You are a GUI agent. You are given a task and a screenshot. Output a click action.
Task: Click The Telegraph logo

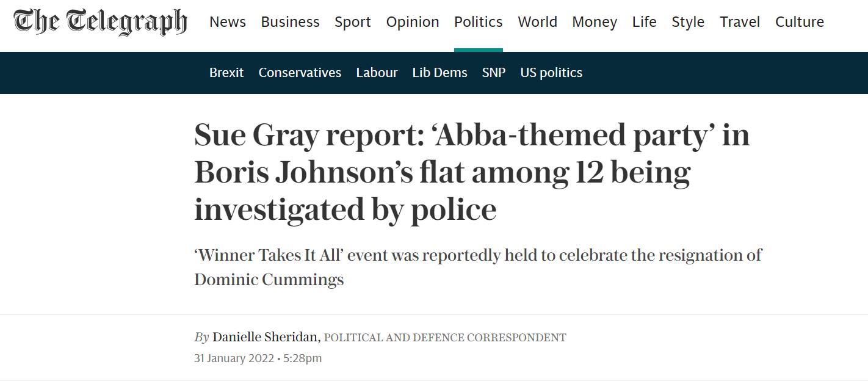pos(100,22)
